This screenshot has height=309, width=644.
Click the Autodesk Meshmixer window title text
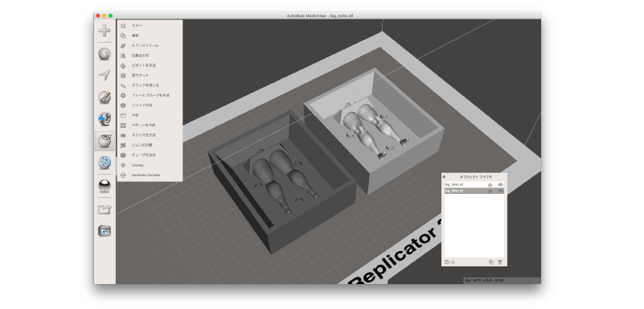[x=320, y=15]
